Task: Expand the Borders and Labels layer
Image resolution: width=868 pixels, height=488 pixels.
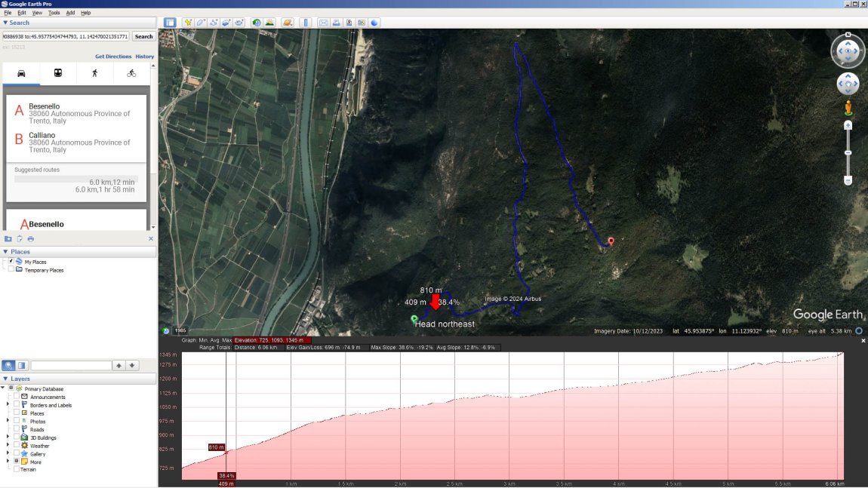Action: (x=8, y=405)
